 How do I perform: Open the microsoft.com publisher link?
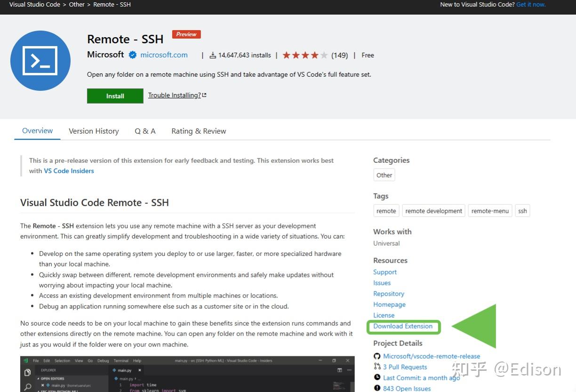tap(164, 55)
